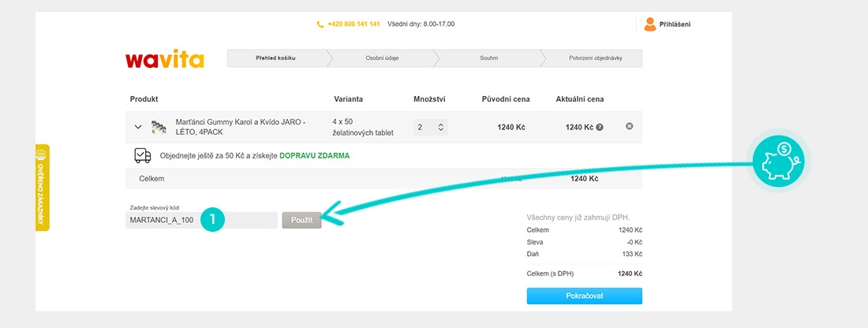Click the Produkt column header
This screenshot has height=328, width=868.
[x=144, y=99]
